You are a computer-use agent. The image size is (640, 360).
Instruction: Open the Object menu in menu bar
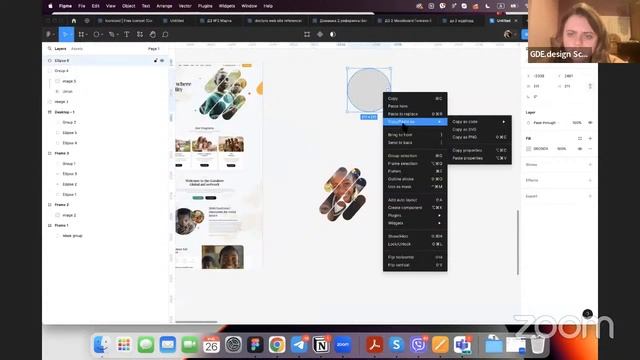129,6
